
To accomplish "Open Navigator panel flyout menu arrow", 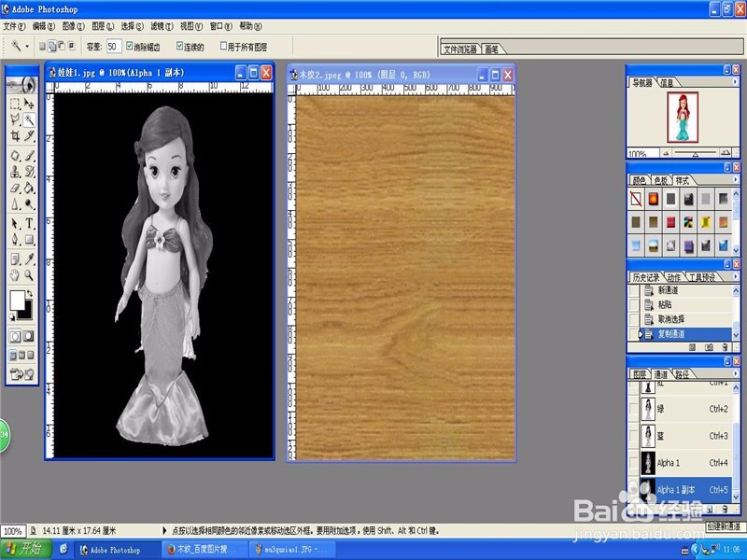I will click(x=735, y=82).
